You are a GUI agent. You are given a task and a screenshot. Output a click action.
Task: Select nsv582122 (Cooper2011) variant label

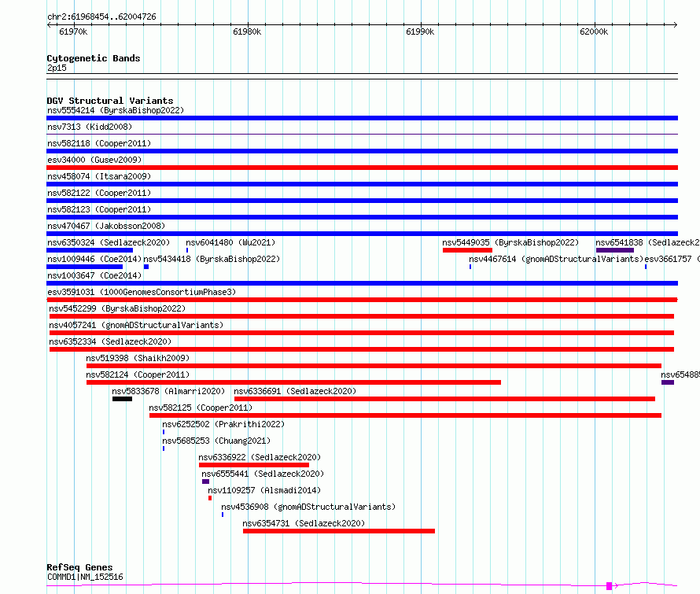coord(99,193)
